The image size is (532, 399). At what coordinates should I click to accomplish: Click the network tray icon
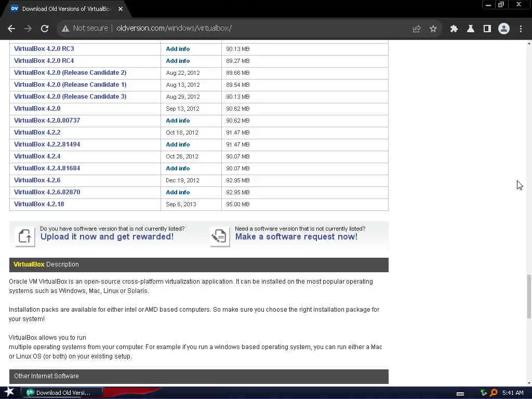pyautogui.click(x=484, y=393)
